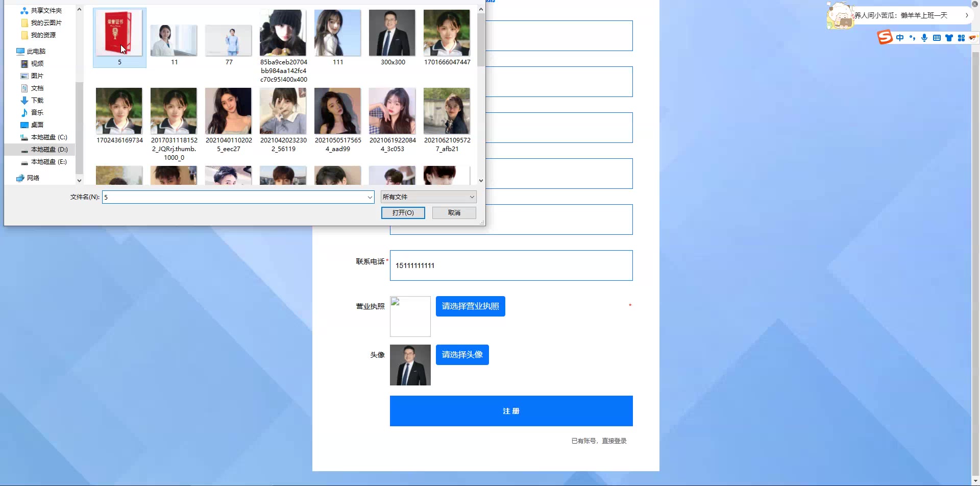Open Sogou toolbox grid icon

click(961, 38)
